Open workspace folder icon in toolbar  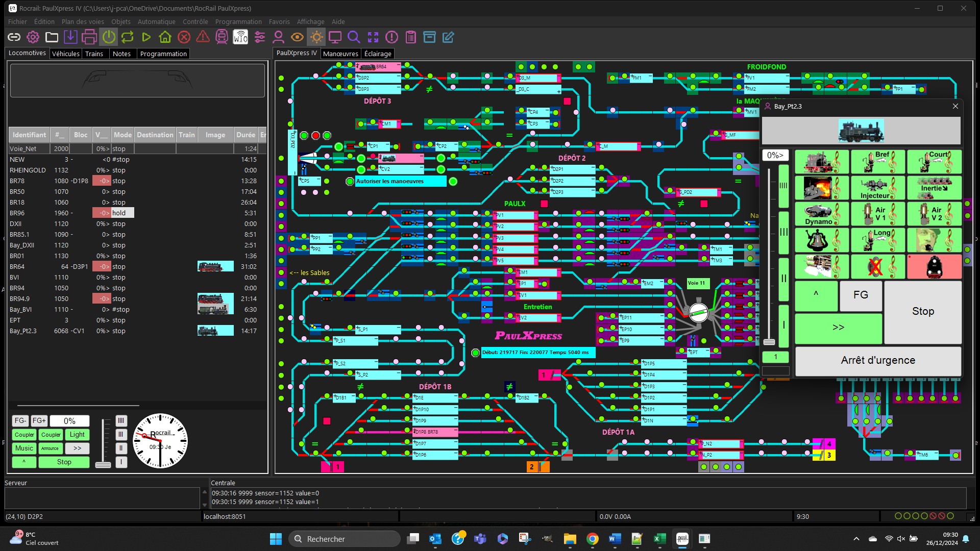(x=52, y=37)
